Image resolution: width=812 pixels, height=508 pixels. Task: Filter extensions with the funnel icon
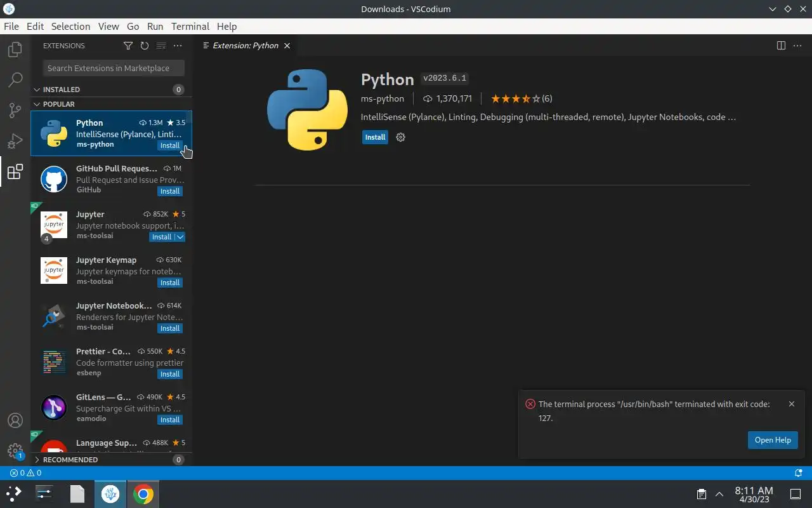tap(128, 46)
